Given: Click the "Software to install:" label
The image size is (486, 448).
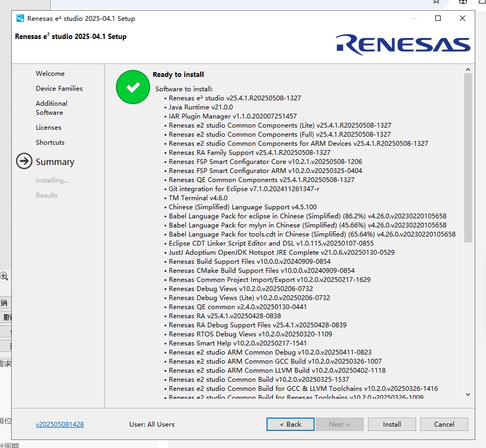Looking at the screenshot, I should (x=184, y=89).
